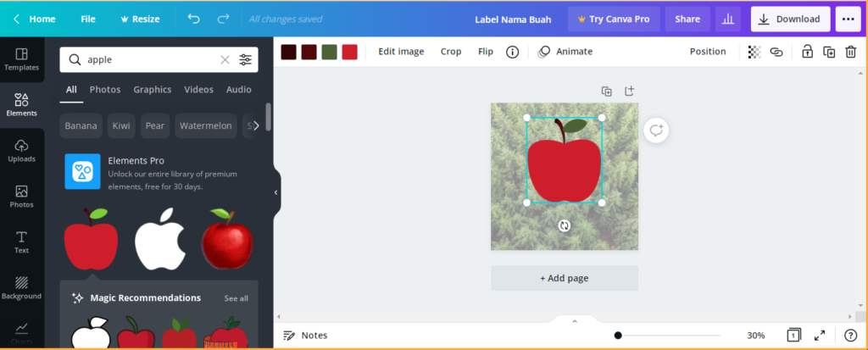Collapse the side panel arrow
Screen dimensions: 868x350
coord(275,192)
